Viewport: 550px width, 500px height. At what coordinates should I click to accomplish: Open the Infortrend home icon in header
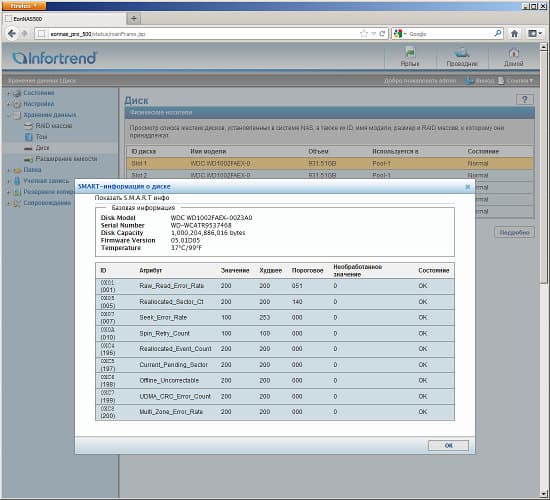coord(514,57)
